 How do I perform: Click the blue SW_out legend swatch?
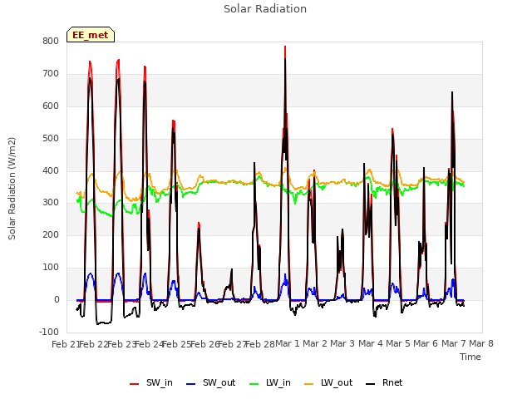pos(191,384)
